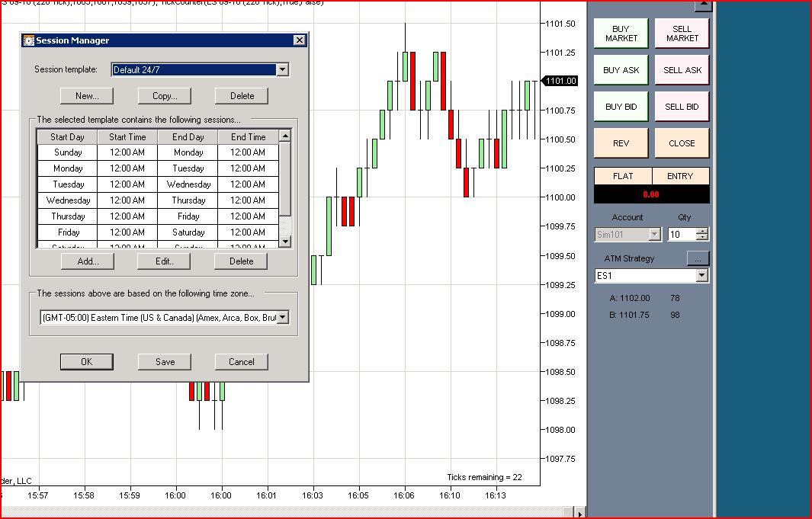Viewport: 812px width, 519px height.
Task: Click the 1101.00 current price marker
Action: click(x=560, y=81)
